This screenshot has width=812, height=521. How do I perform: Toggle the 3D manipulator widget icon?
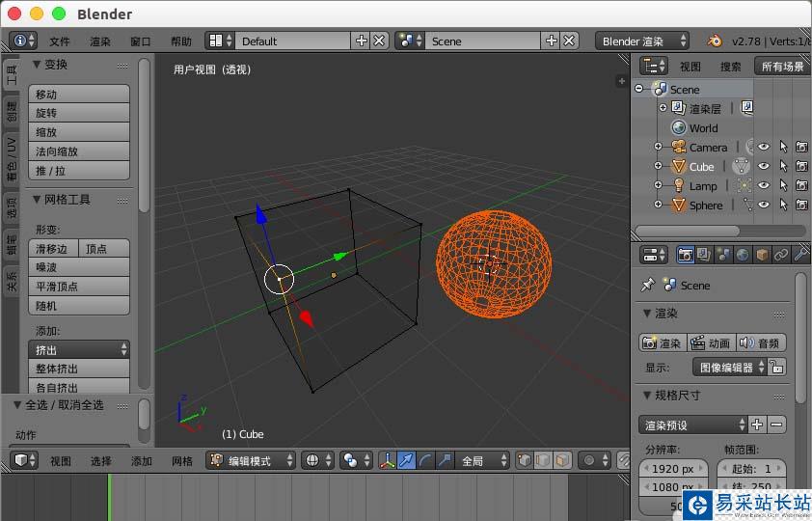tap(387, 460)
